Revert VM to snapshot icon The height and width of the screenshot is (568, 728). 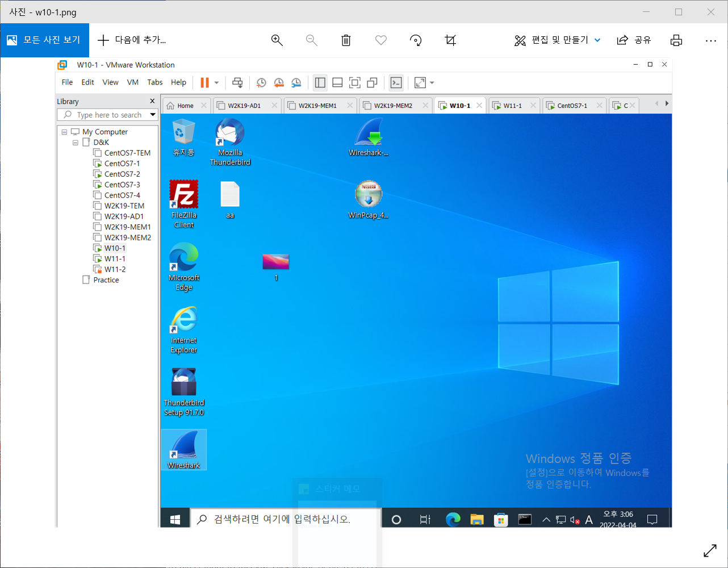[x=279, y=82]
